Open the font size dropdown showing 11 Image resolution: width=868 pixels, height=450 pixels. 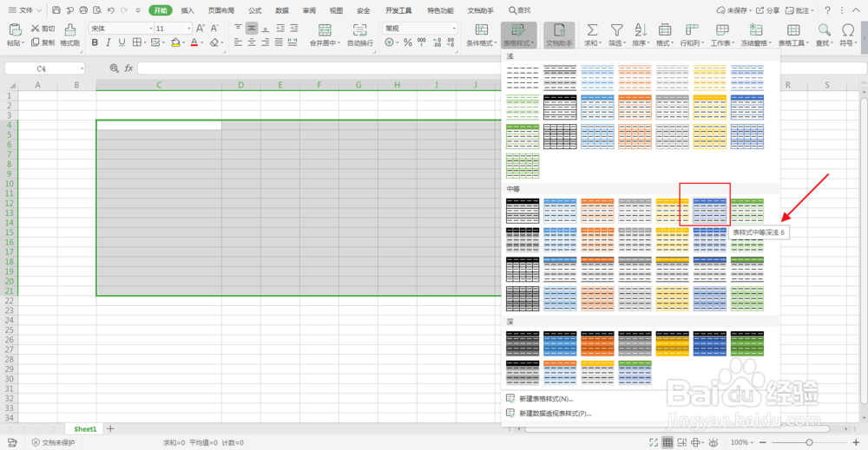188,29
